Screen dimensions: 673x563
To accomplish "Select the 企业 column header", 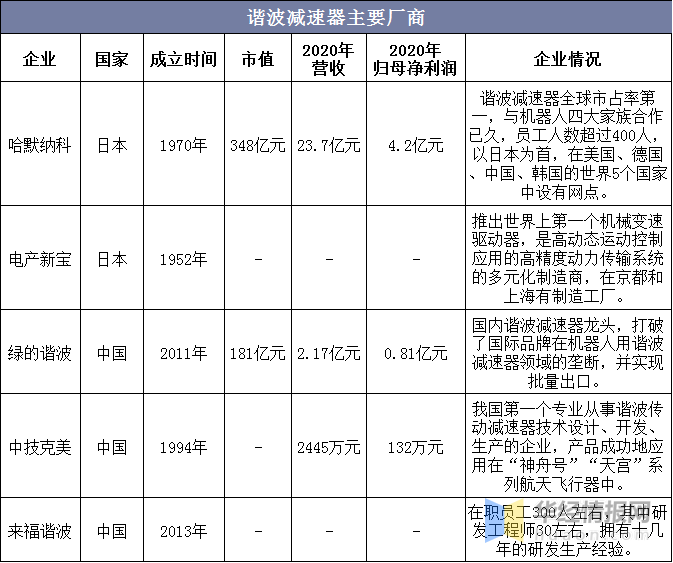I will tap(39, 58).
